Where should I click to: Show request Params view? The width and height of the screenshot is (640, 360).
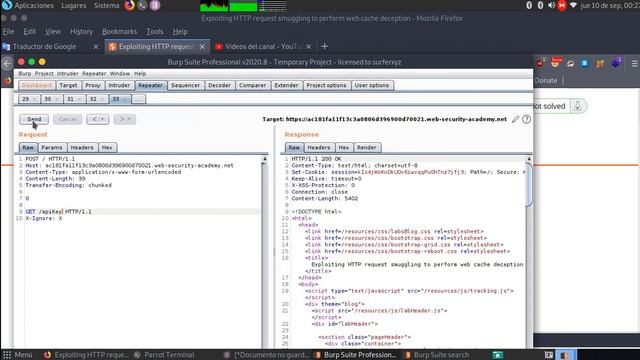click(x=52, y=147)
